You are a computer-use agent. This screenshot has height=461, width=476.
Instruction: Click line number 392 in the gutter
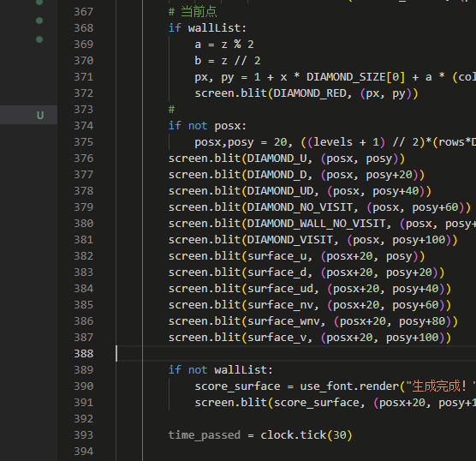84,419
